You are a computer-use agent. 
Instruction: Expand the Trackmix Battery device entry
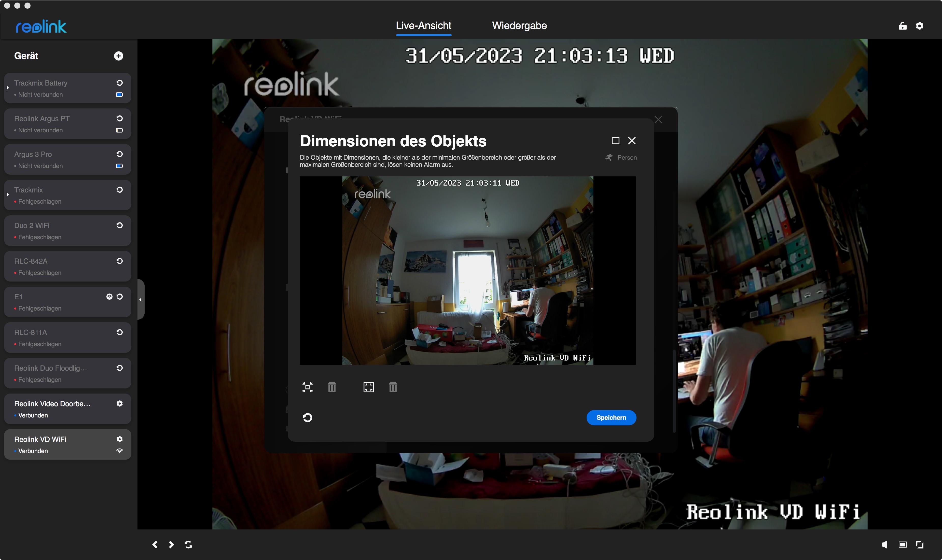click(8, 88)
